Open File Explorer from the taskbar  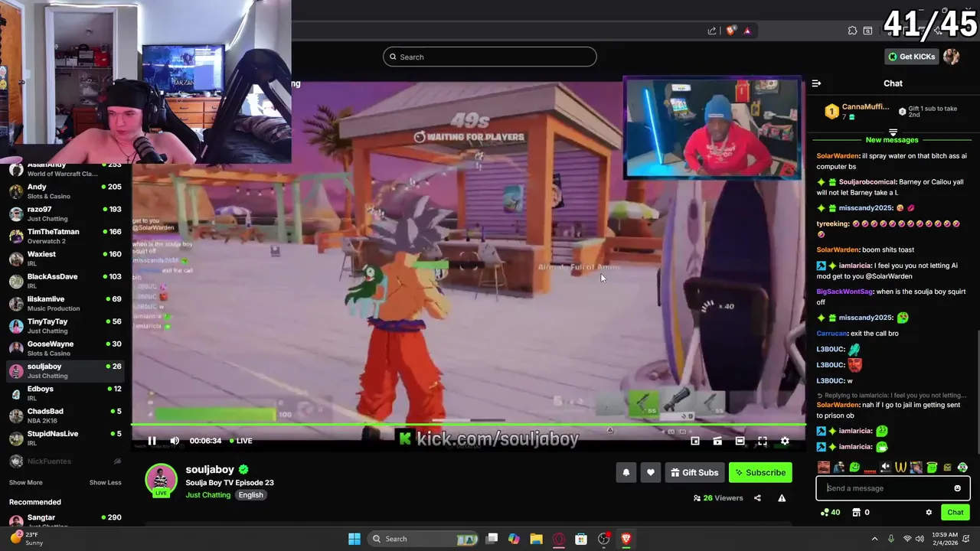(x=536, y=539)
